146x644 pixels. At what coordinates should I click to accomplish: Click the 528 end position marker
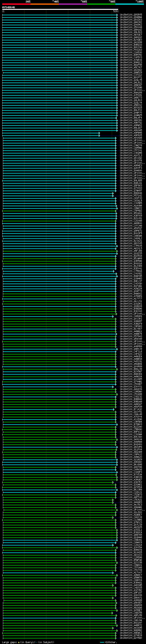click(x=115, y=11)
